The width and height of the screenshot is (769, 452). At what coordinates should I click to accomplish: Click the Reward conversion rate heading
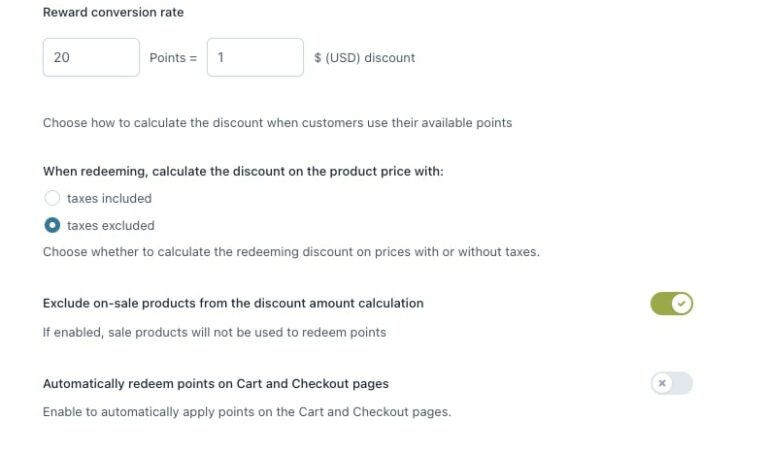point(113,12)
